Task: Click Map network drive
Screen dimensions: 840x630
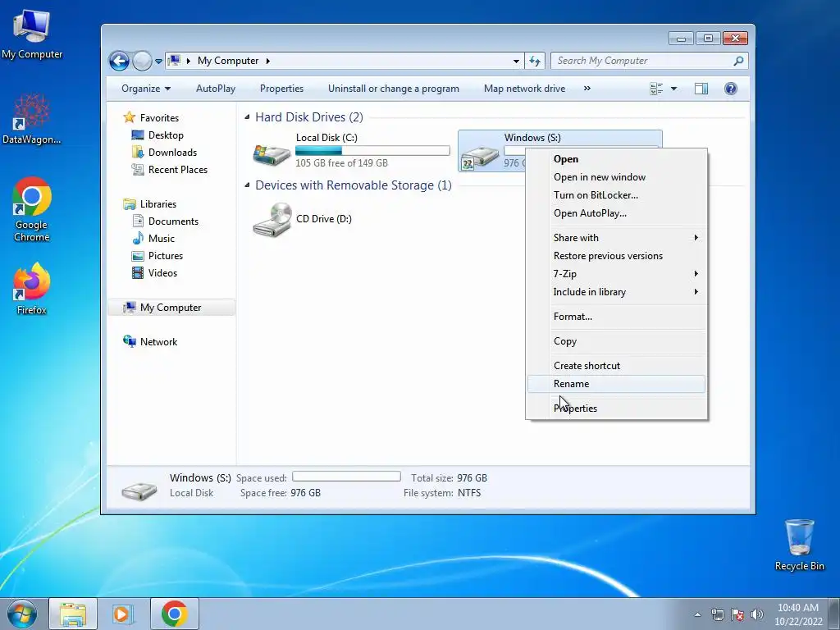Action: point(524,89)
